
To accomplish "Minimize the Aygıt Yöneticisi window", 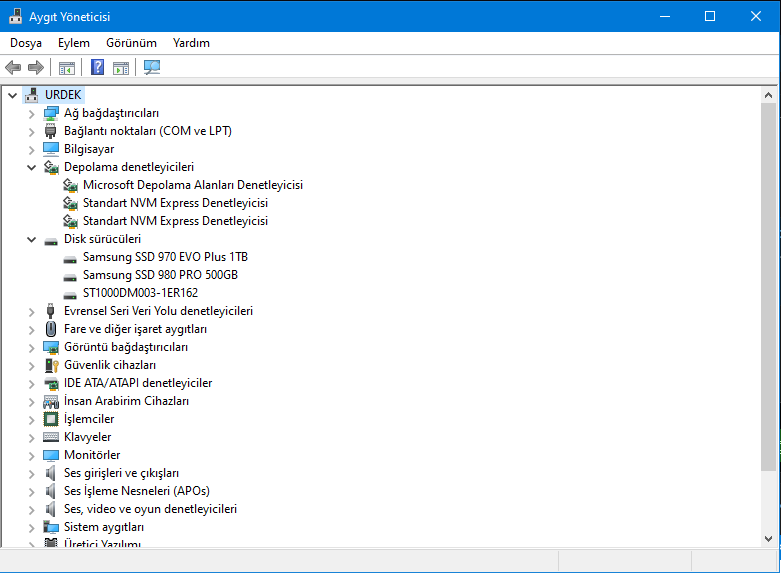I will click(665, 16).
